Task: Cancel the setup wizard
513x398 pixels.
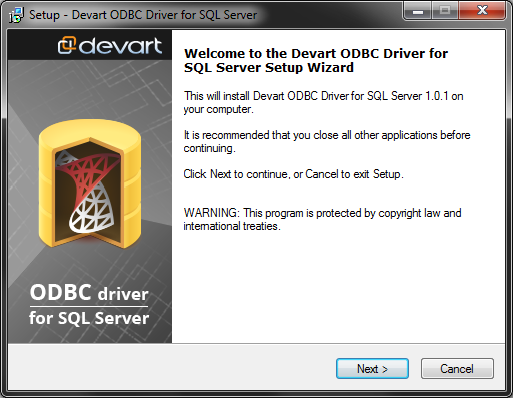Action: [457, 369]
